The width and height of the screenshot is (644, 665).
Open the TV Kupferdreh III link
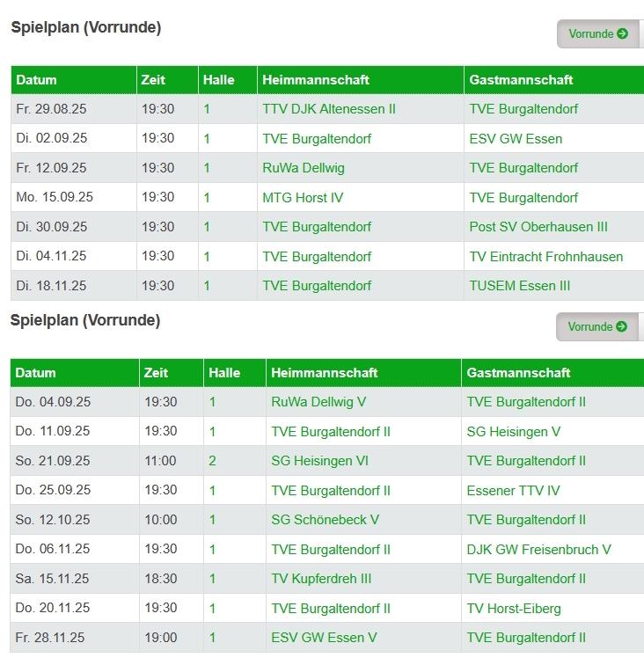(321, 579)
